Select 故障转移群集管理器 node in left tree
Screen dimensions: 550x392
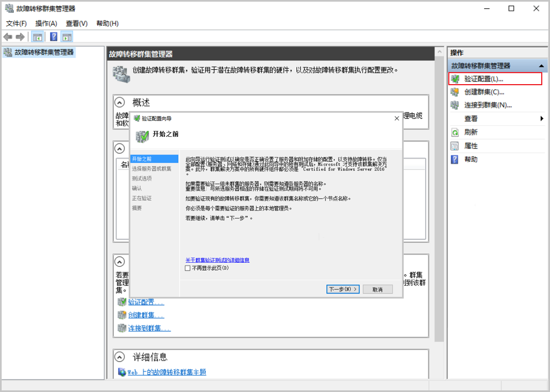coord(44,52)
